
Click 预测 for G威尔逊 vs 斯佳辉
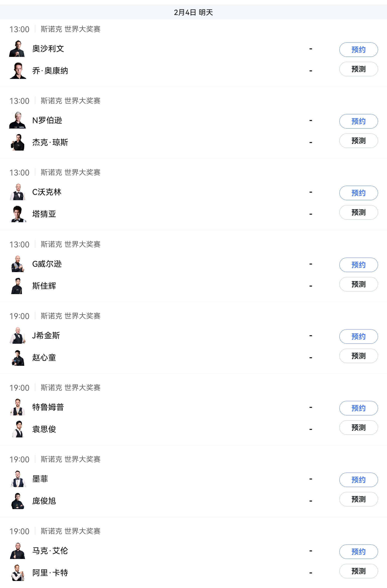[358, 284]
